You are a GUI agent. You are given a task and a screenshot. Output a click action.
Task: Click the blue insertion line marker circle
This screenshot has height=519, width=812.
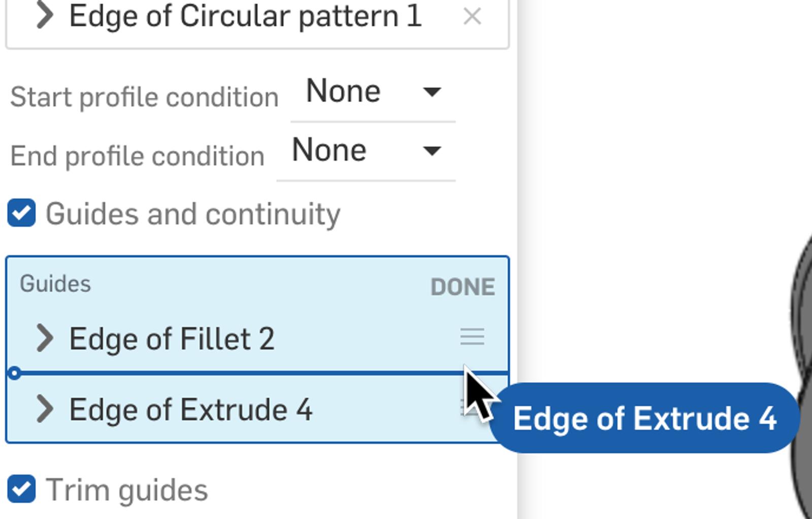14,373
